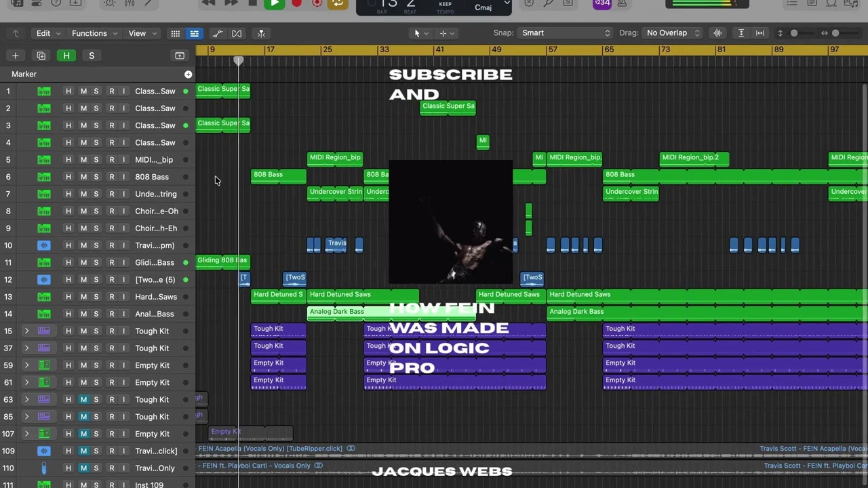Screen dimensions: 868x488
Task: Expand track 59 Empty Kit stack
Action: point(26,365)
